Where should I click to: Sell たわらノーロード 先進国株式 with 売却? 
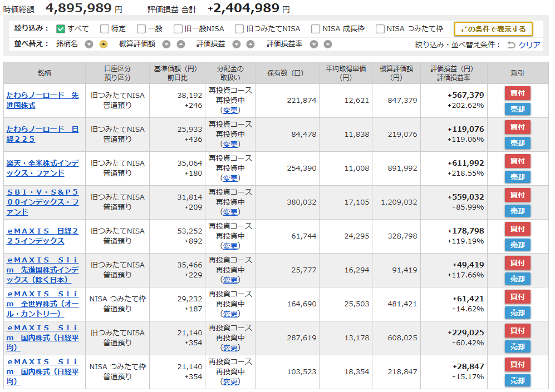click(x=518, y=110)
